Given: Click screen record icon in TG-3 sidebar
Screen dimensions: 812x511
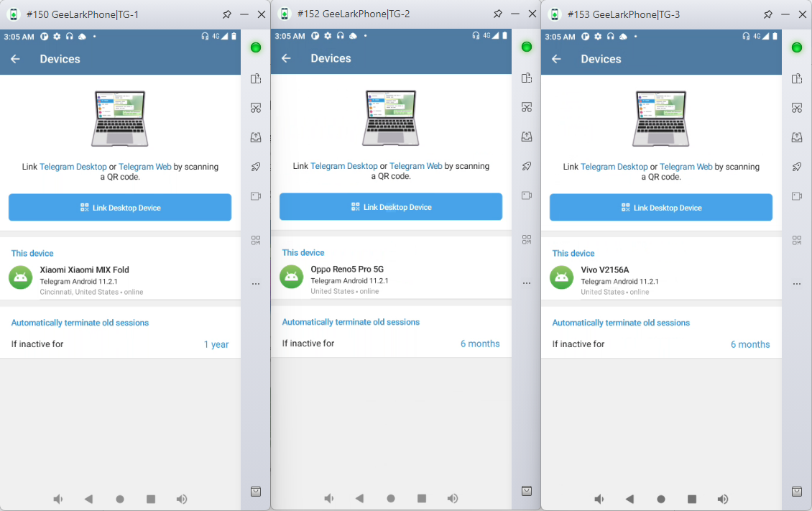Looking at the screenshot, I should tap(797, 195).
